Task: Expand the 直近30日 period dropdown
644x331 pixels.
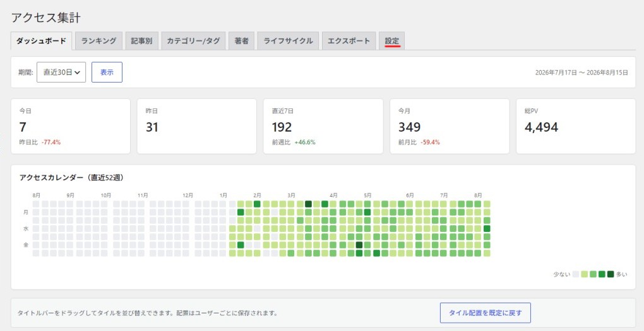Action: [61, 72]
